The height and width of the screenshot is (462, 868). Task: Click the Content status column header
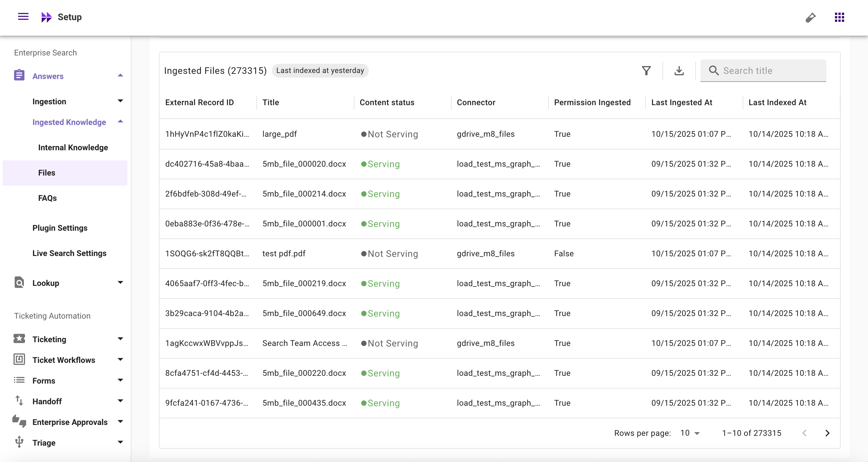tap(387, 102)
